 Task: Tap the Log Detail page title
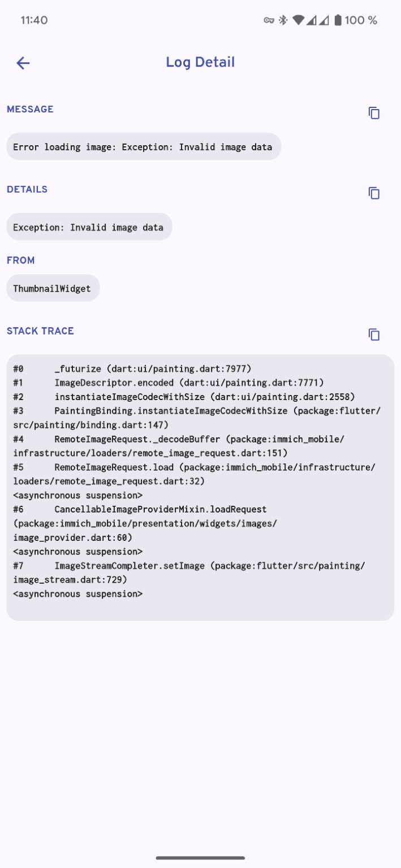click(x=200, y=62)
